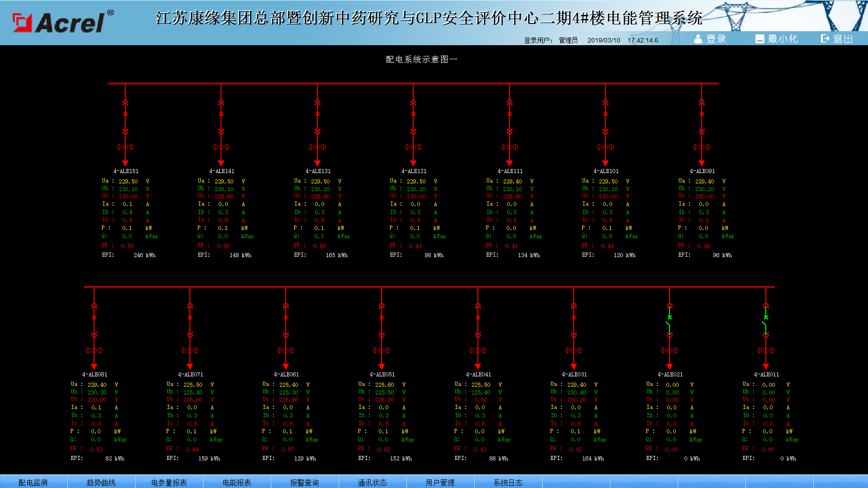Click the current transformer symbol above 4-ALE081
Viewport: 868px width, 488px height.
point(94,350)
